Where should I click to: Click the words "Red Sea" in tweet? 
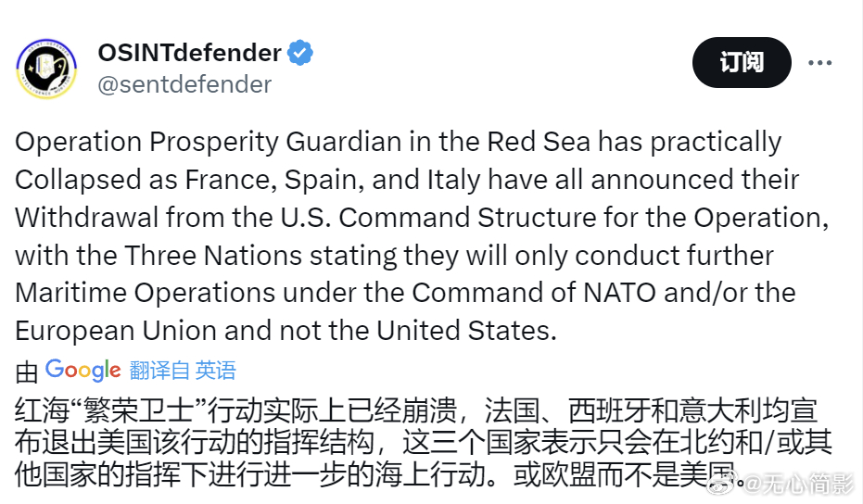click(539, 142)
